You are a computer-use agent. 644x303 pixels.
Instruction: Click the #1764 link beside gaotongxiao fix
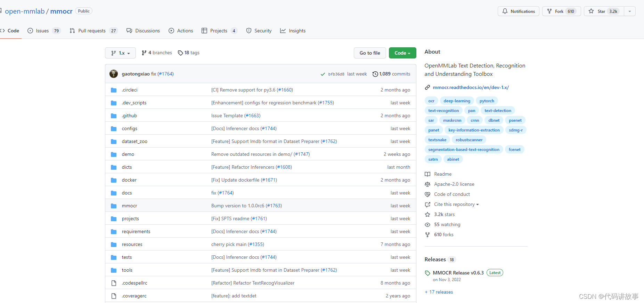click(166, 74)
